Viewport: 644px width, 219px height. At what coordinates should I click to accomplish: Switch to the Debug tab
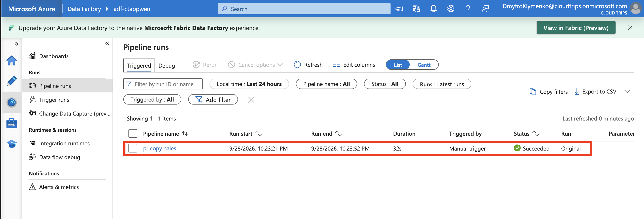167,65
